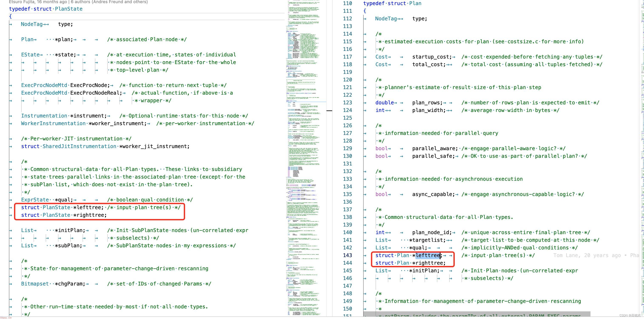Click the 'startup_cost' field name
Screen dimensions: 644x319
[x=431, y=57]
